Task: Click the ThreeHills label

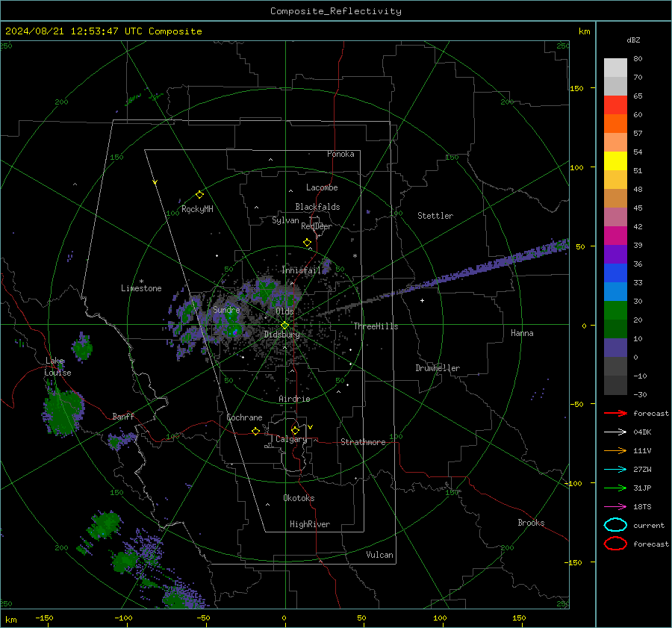Action: coord(376,326)
